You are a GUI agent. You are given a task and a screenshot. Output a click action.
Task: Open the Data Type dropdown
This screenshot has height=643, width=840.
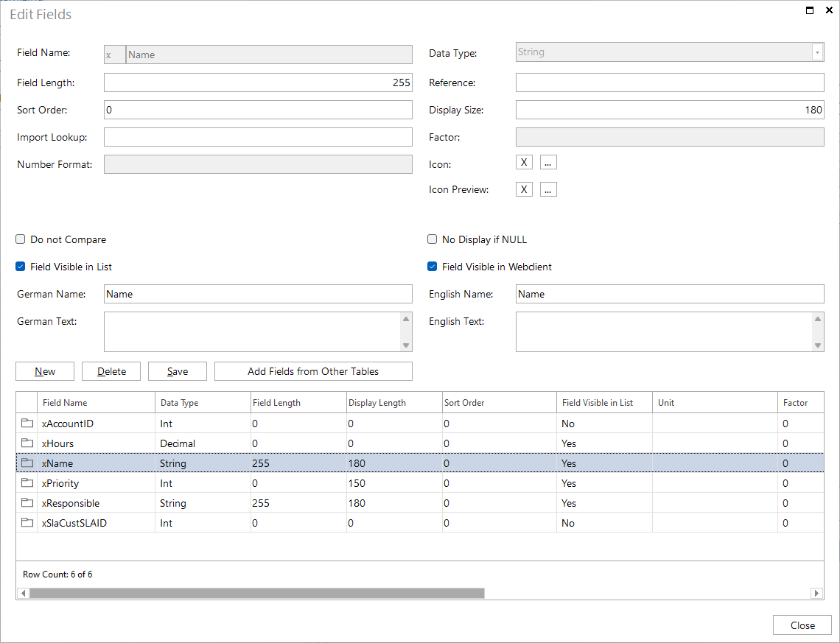(x=817, y=52)
